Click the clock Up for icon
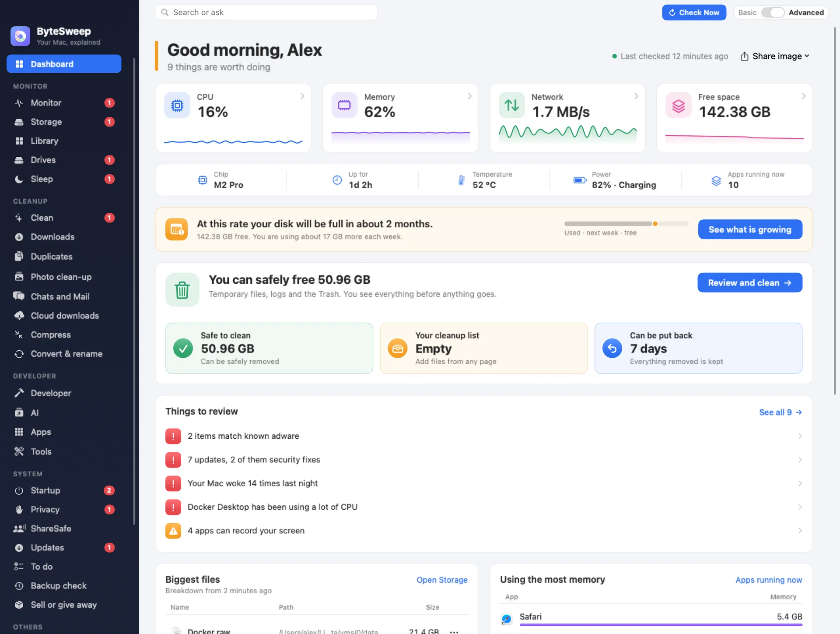The height and width of the screenshot is (634, 840). [337, 180]
